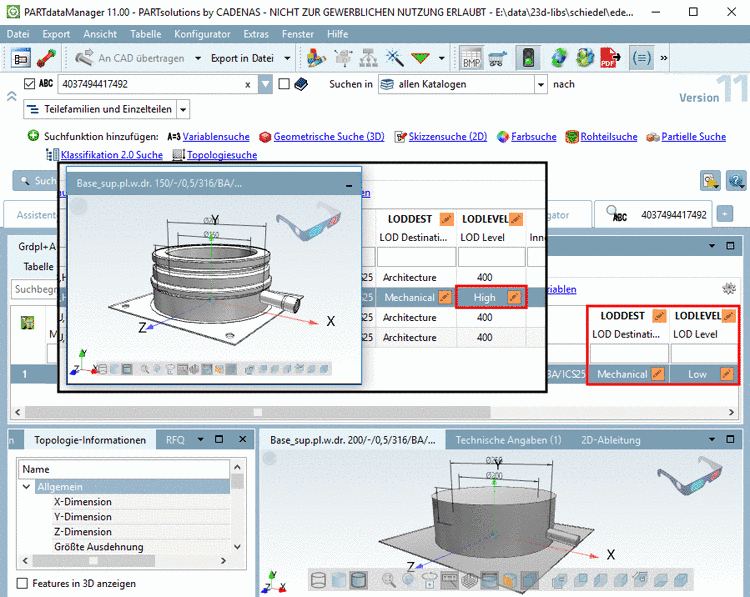Toggle the checkbox next to book icon
Viewport: 750px width, 597px height.
coord(284,84)
